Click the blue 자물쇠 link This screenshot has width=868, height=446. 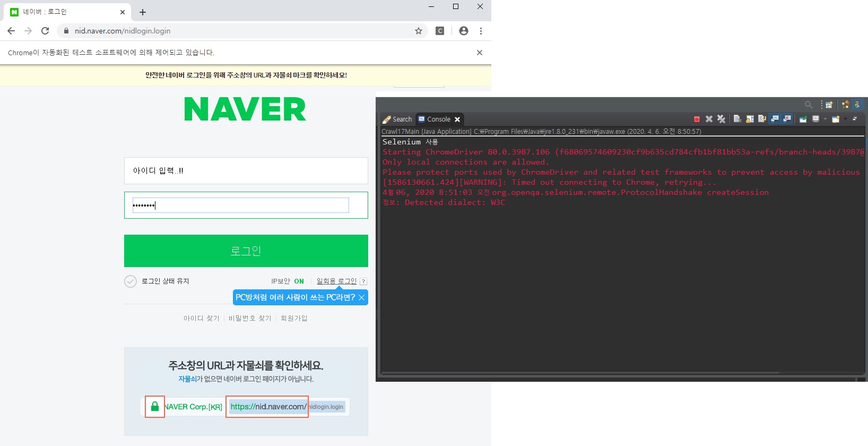click(x=187, y=379)
